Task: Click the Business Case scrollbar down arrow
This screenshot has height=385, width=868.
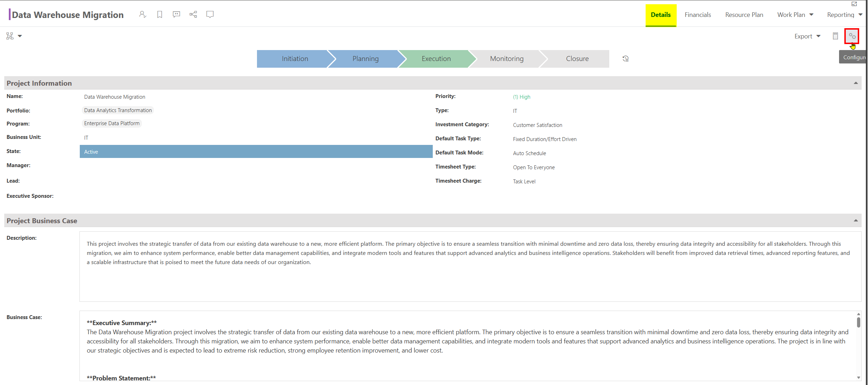Action: [x=858, y=377]
